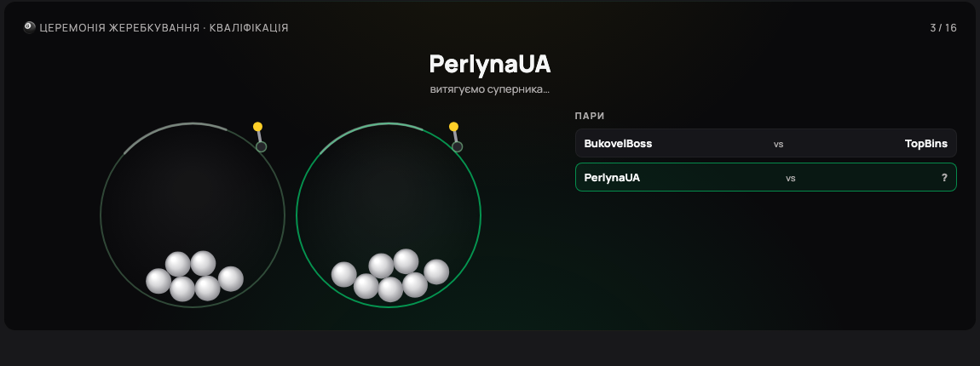Image resolution: width=980 pixels, height=366 pixels.
Task: Click the green arc at top of active drum
Action: (372, 130)
